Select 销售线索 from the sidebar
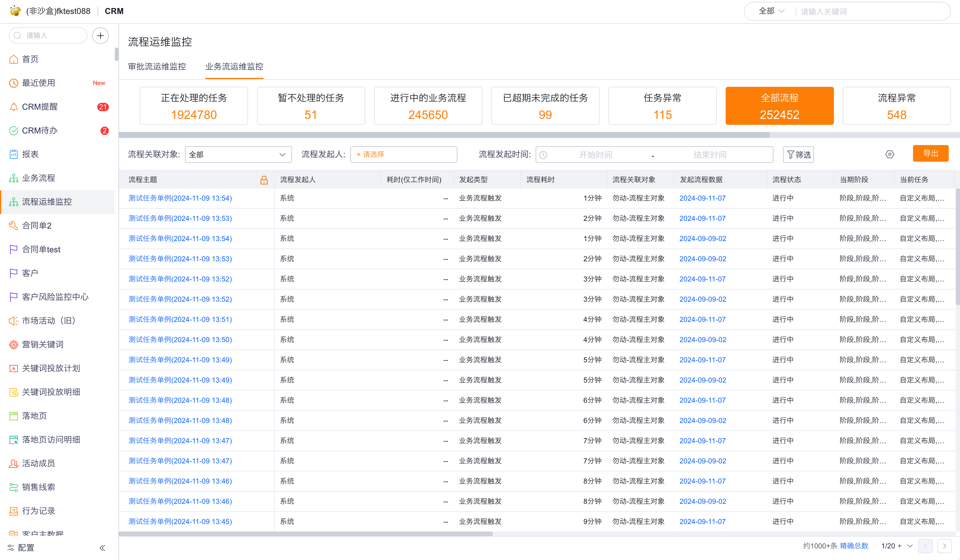The height and width of the screenshot is (560, 960). pyautogui.click(x=38, y=487)
